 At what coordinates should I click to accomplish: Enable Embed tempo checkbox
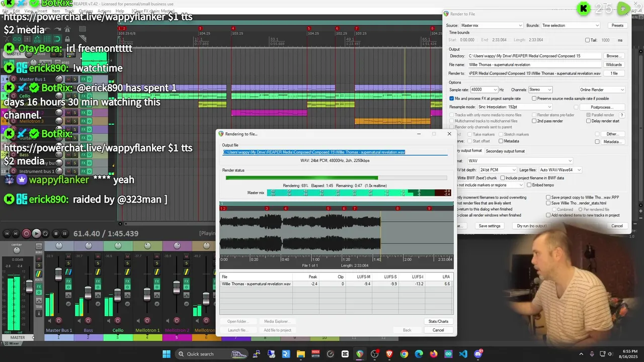pos(529,185)
